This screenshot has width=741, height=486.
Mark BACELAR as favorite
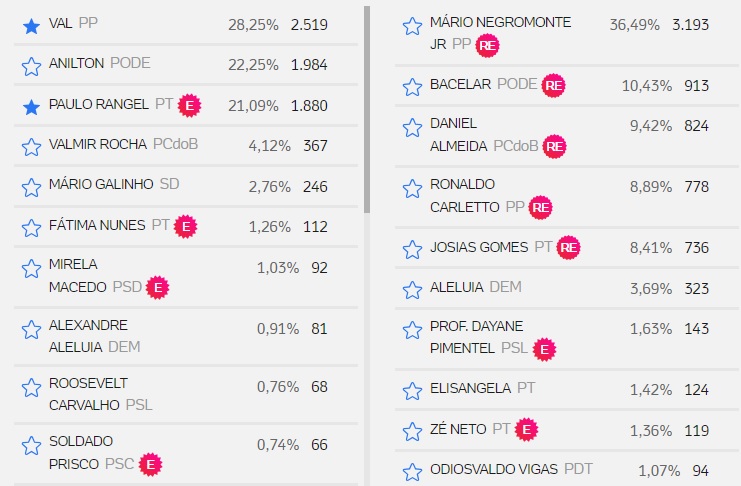[x=411, y=87]
